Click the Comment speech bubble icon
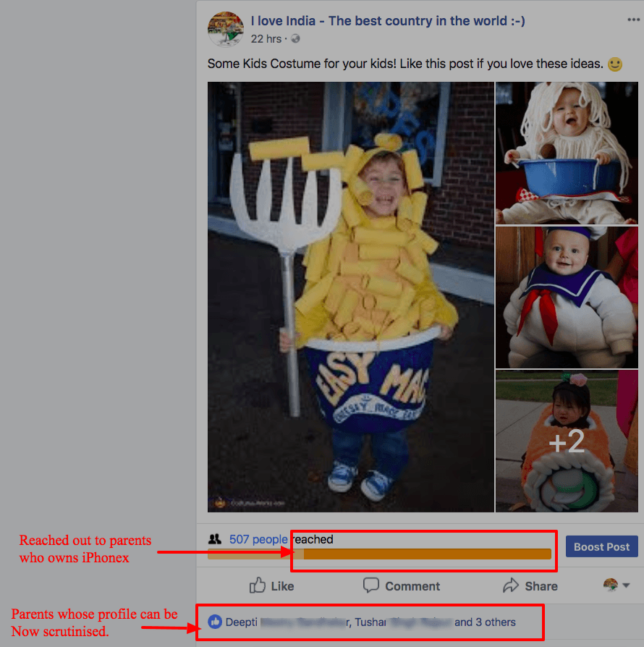 coord(371,585)
